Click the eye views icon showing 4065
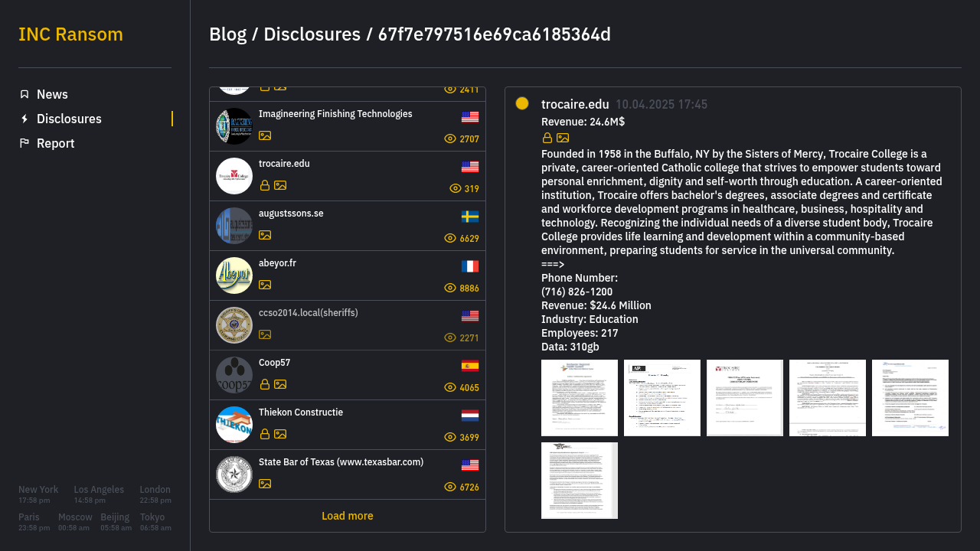 [x=450, y=387]
